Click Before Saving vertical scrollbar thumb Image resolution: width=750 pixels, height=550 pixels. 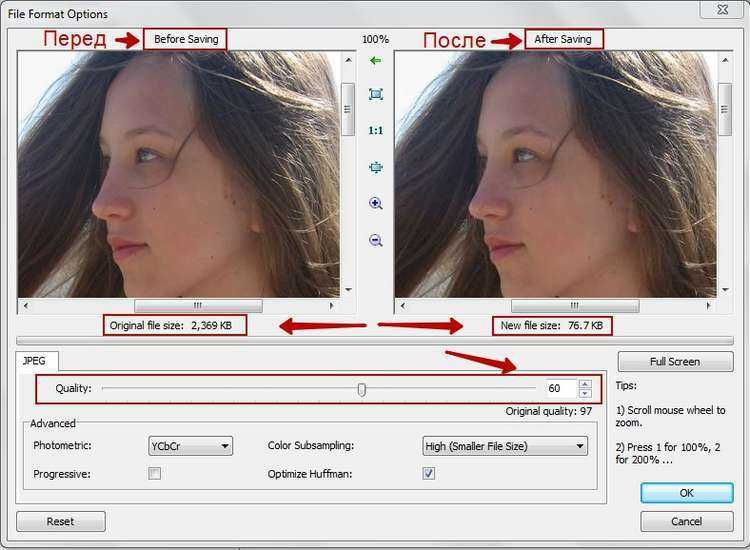coord(348,109)
